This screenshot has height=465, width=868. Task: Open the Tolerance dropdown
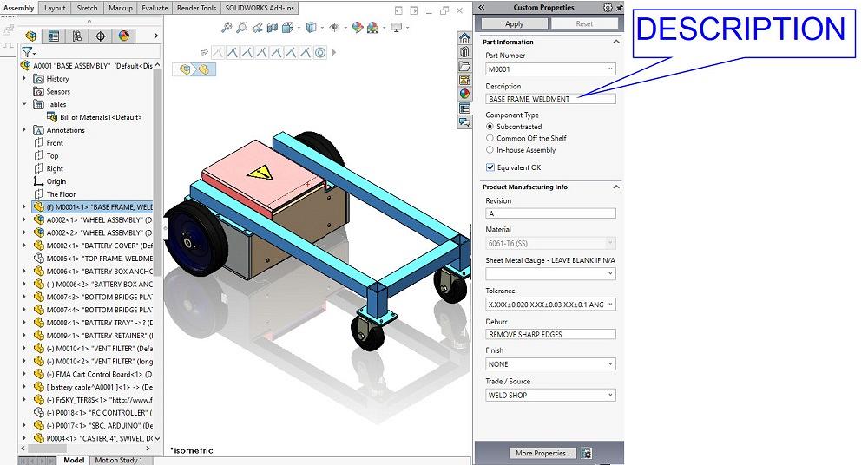(x=610, y=305)
